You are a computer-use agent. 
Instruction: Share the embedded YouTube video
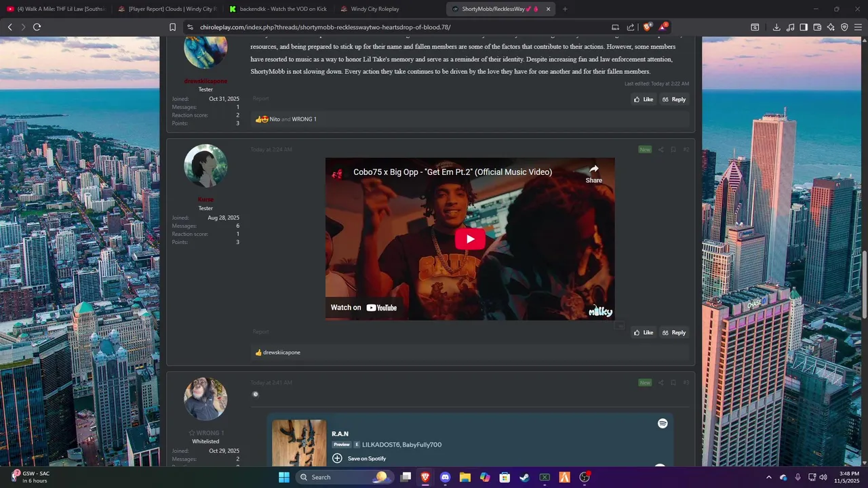point(593,174)
